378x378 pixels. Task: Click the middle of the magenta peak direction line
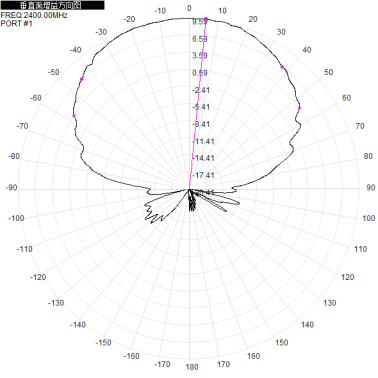coord(198,104)
